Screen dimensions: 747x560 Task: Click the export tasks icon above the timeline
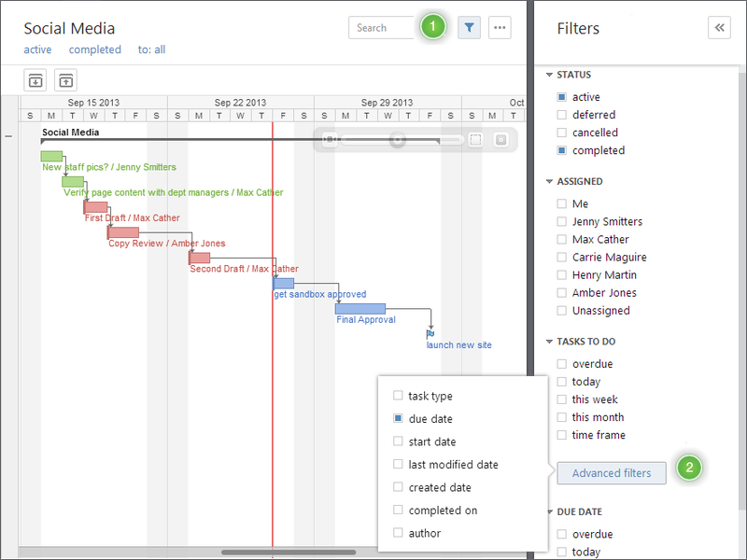65,80
